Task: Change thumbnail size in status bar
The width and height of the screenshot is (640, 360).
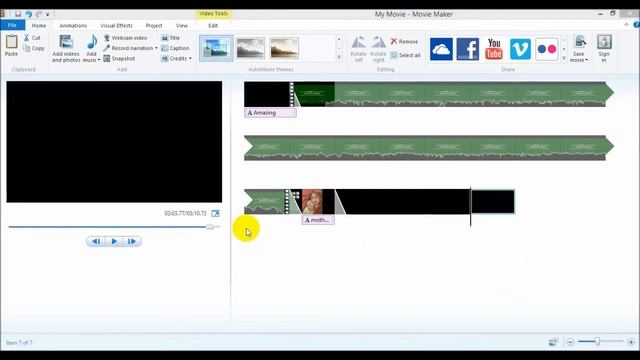Action: pos(553,342)
